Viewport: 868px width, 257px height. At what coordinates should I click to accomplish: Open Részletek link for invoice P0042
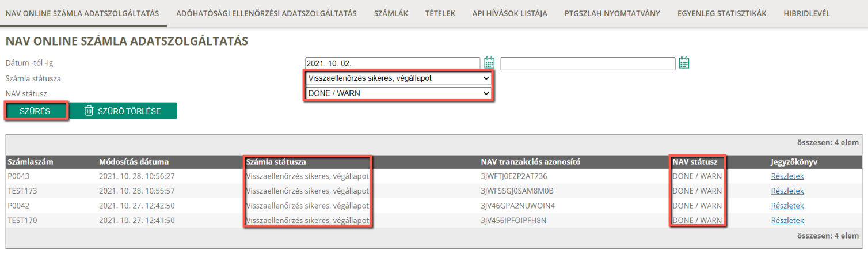787,206
